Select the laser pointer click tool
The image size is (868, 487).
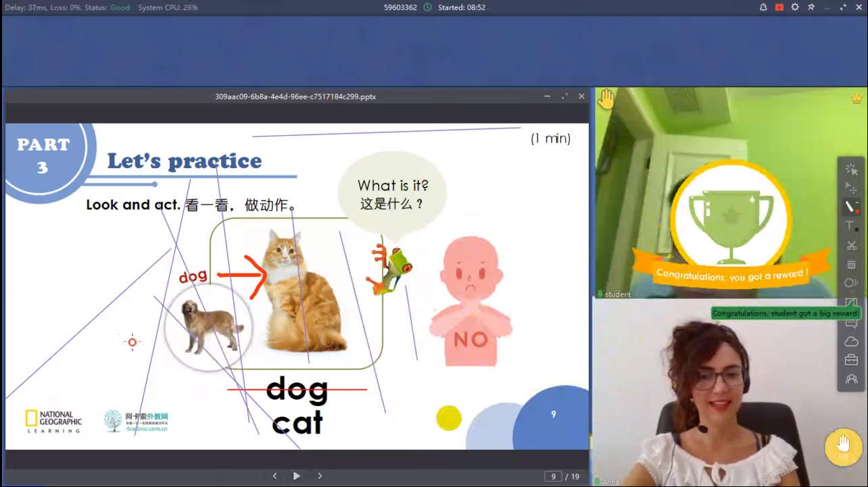[x=851, y=170]
